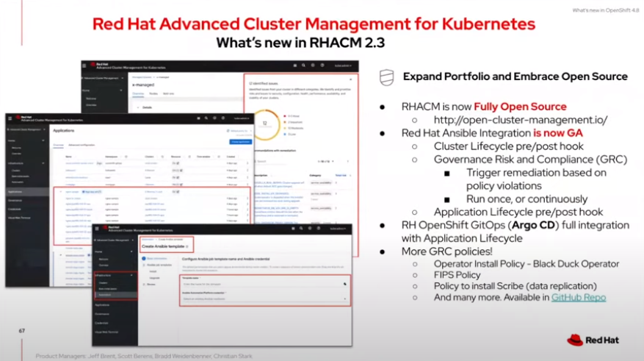Select Automation under Infrastructure in sidebar
This screenshot has height=361, width=644.
click(105, 295)
